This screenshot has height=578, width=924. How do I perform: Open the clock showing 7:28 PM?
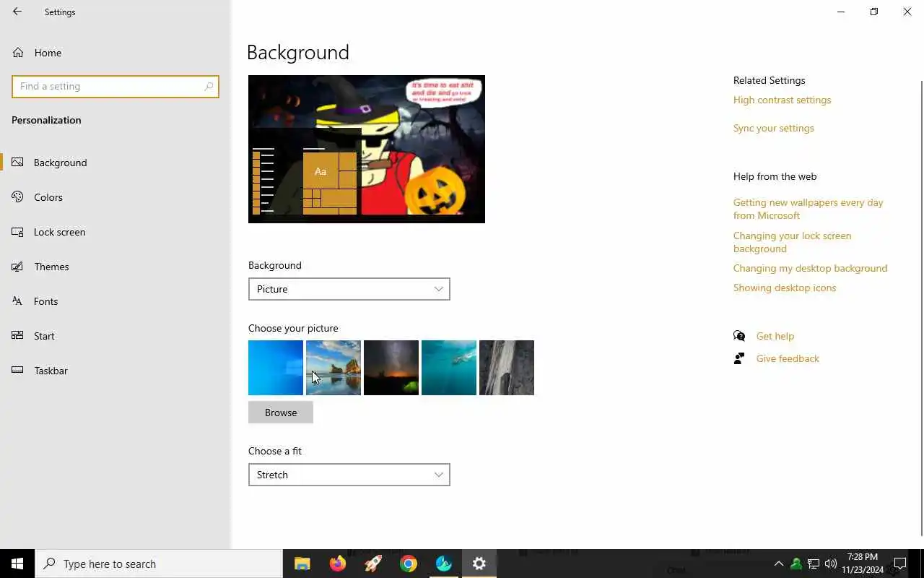(x=863, y=564)
